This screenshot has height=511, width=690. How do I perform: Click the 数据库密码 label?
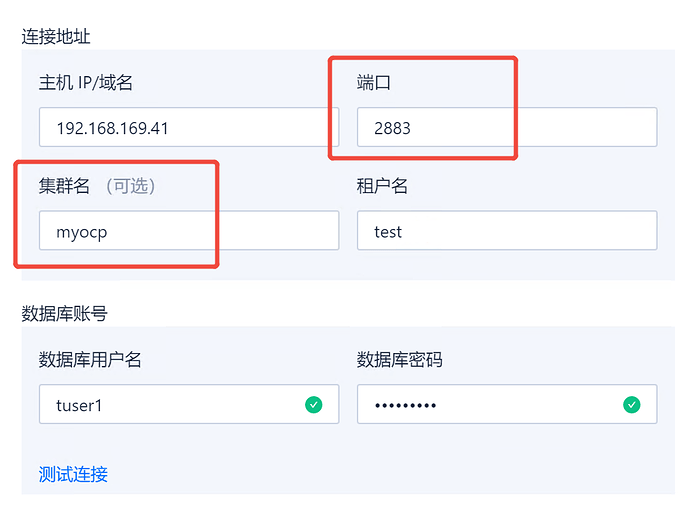[x=399, y=360]
